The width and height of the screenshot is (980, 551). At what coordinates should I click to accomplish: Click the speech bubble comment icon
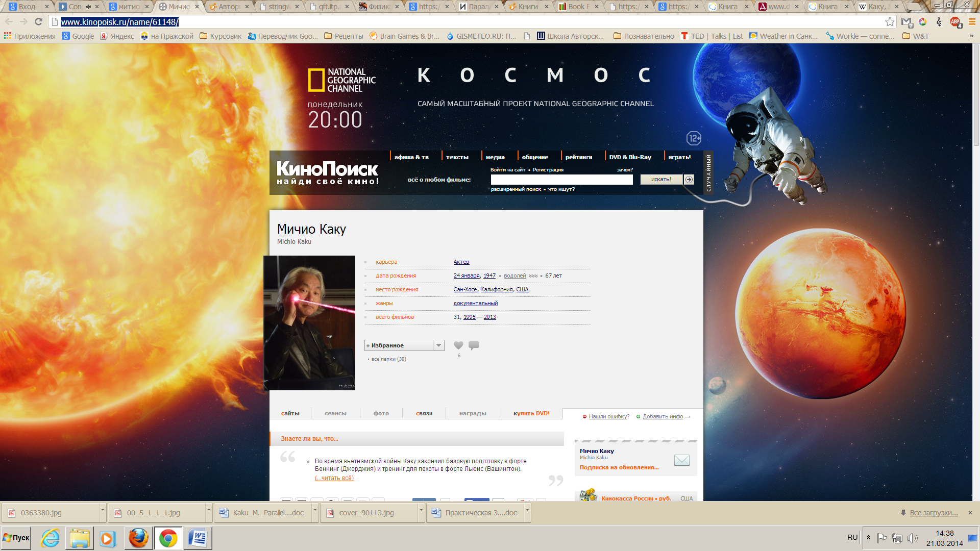474,345
